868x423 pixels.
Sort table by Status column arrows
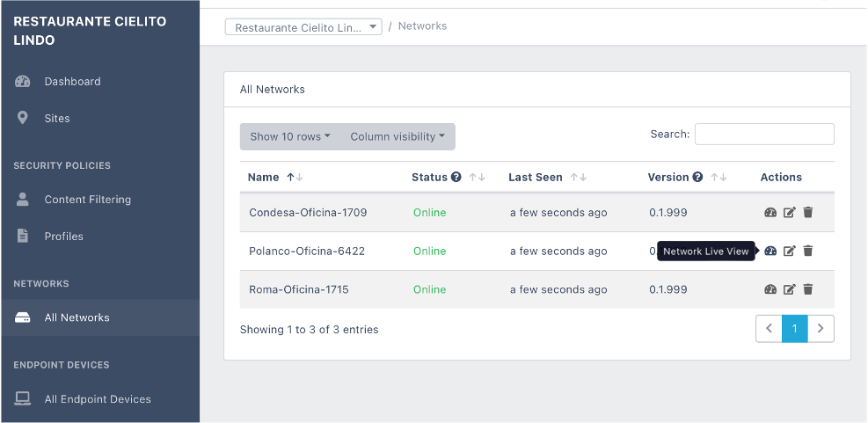(477, 177)
